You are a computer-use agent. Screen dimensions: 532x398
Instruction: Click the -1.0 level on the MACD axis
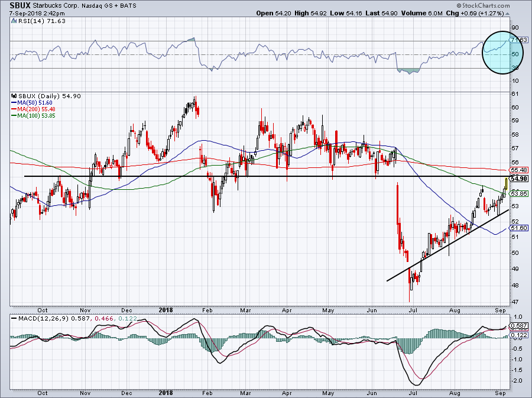pos(517,360)
